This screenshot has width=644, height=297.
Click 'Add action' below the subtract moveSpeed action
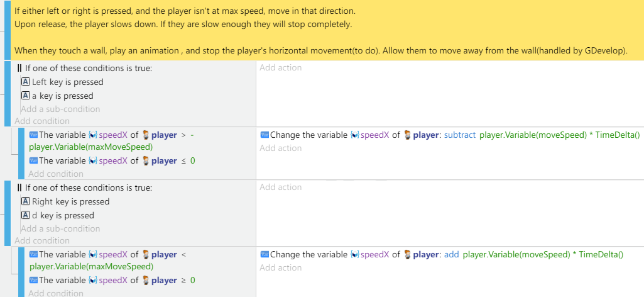coord(280,148)
